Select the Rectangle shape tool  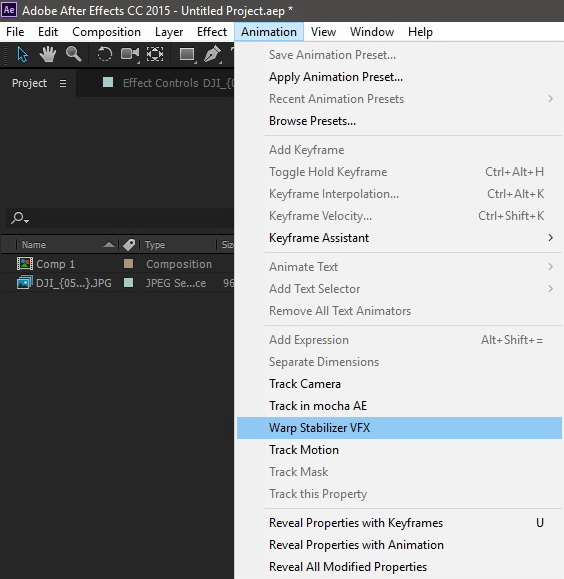tap(187, 54)
